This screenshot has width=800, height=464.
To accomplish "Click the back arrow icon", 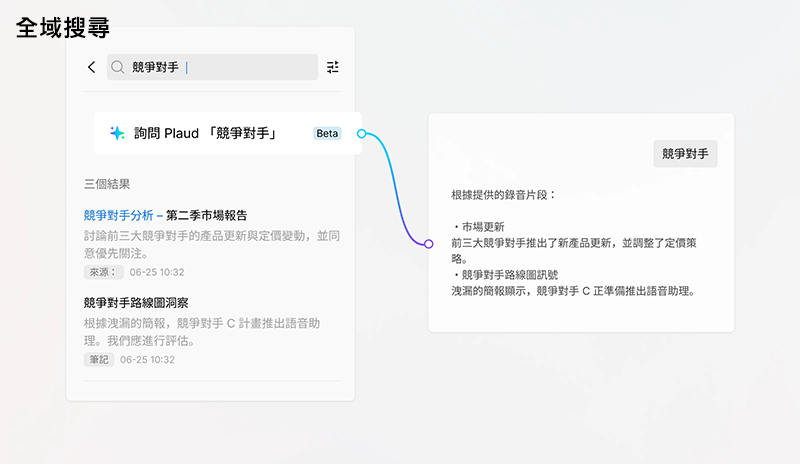I will pyautogui.click(x=92, y=67).
